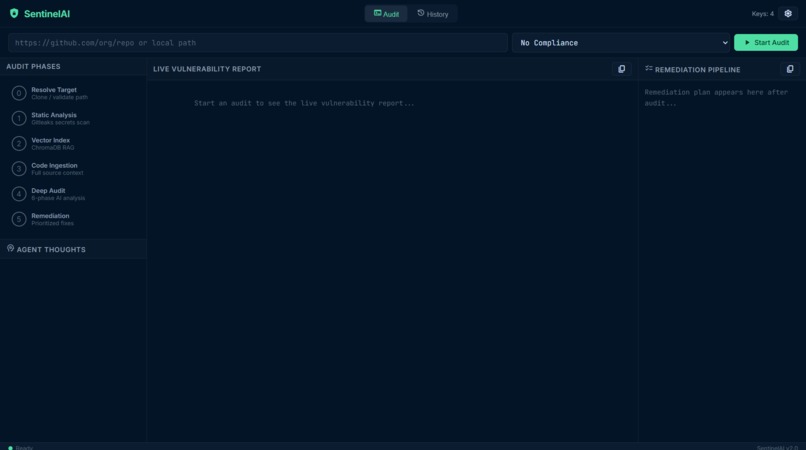This screenshot has height=450, width=806.
Task: Open the No Compliance dropdown
Action: pyautogui.click(x=620, y=43)
